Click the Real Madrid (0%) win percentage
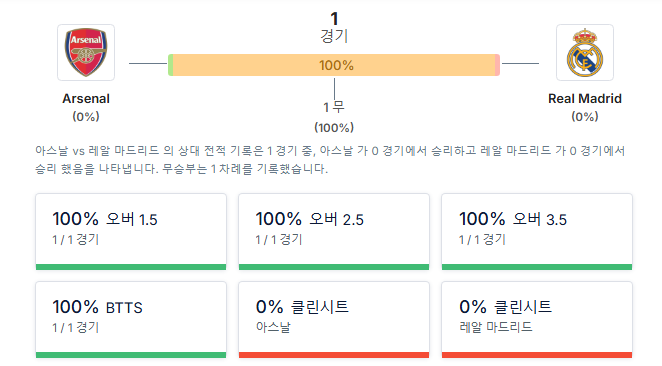The image size is (662, 366). click(585, 117)
